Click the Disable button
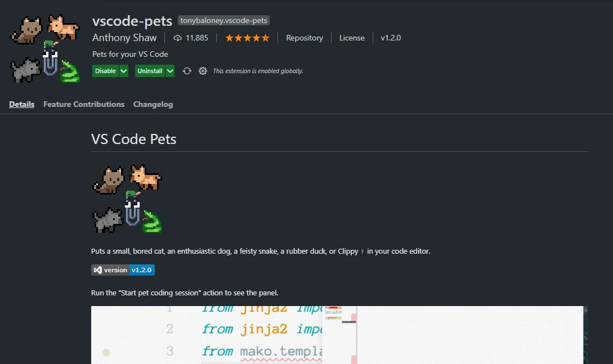Image resolution: width=613 pixels, height=364 pixels. tap(105, 71)
